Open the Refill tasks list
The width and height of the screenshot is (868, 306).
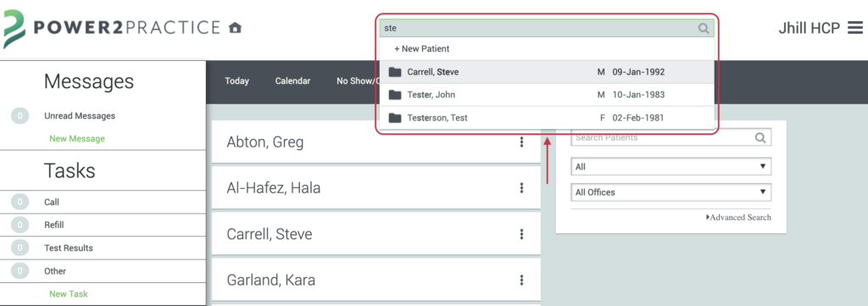(x=53, y=225)
